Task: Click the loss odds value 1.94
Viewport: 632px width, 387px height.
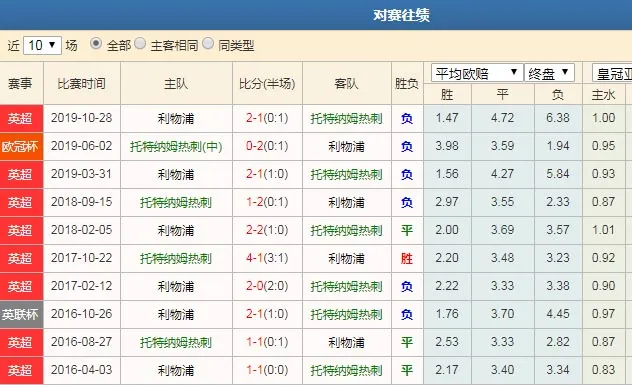Action: [558, 146]
